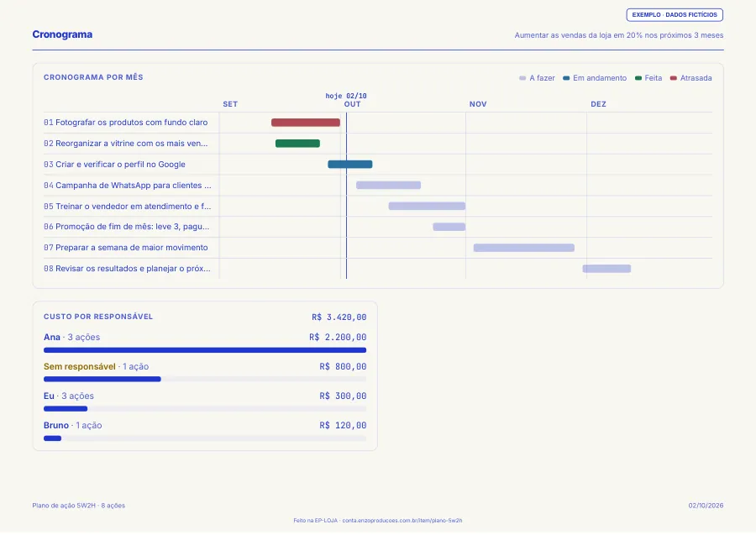Viewport: 756px width, 535px height.
Task: Select the green Gantt bar for task 02
Action: coord(297,143)
